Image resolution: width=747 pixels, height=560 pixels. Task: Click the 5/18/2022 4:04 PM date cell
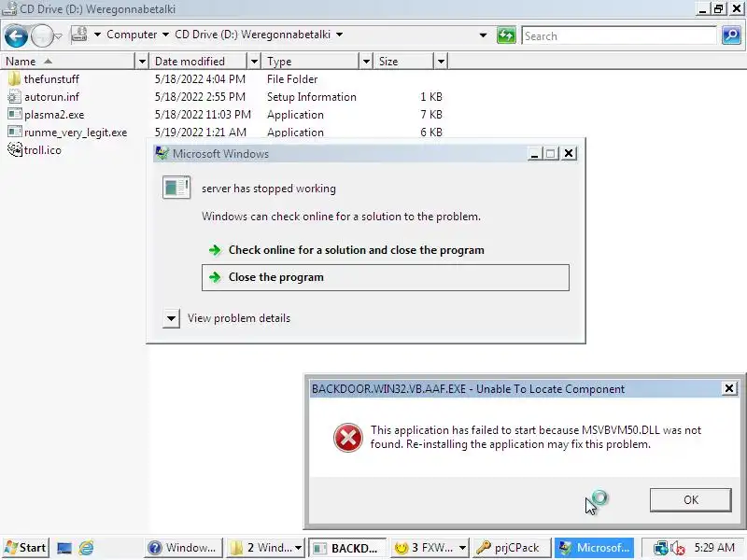pos(200,79)
